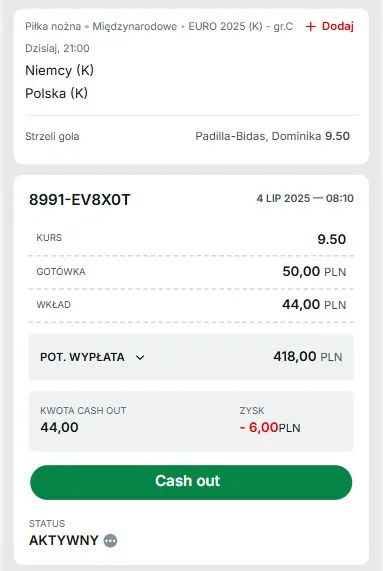Open the EURO 2025 (K) - gr.C league
Image resolution: width=383 pixels, height=571 pixels.
(240, 26)
